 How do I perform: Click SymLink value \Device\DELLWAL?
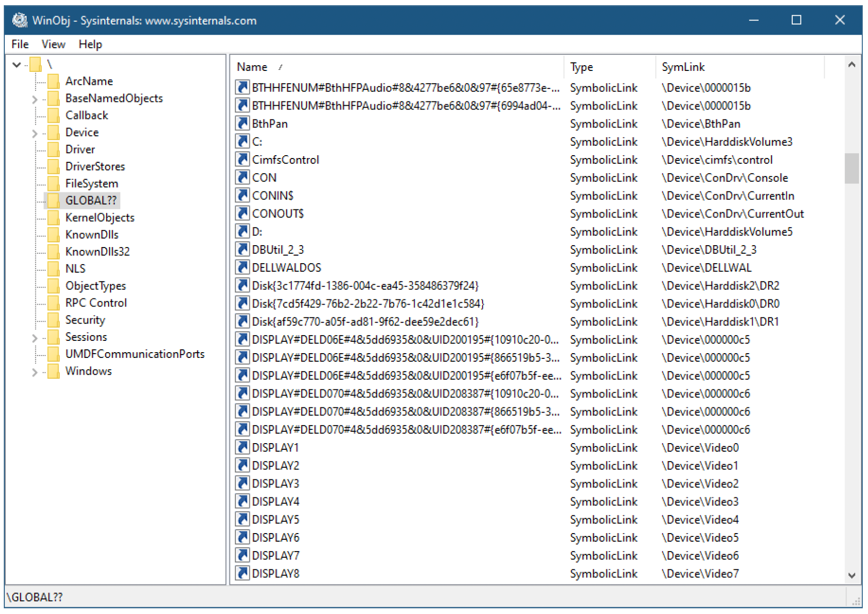707,267
